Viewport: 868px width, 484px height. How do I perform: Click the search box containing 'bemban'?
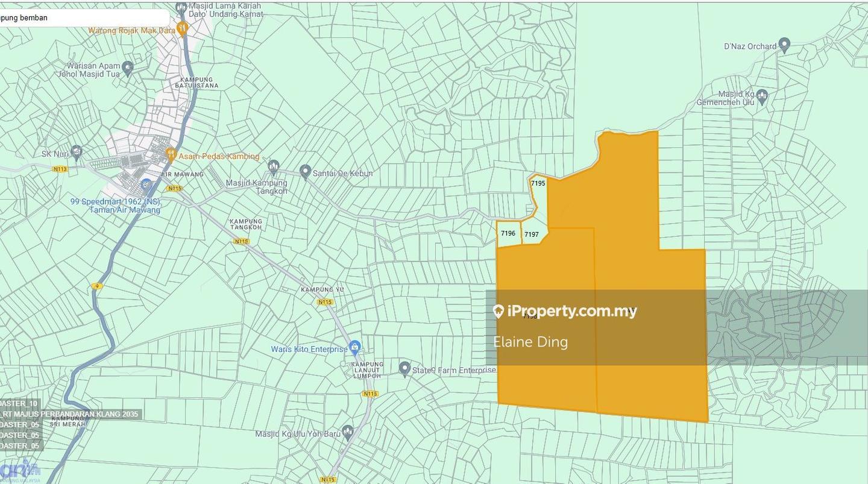pos(84,17)
